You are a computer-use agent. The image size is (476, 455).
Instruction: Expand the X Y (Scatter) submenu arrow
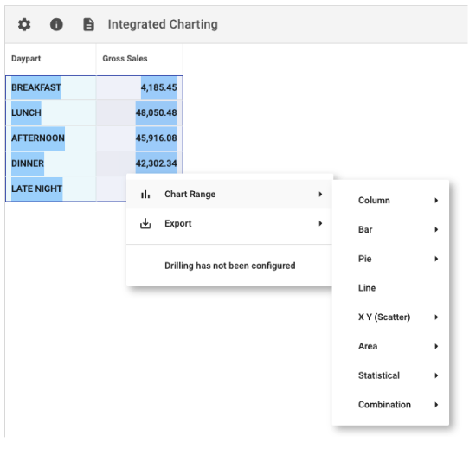pyautogui.click(x=436, y=317)
